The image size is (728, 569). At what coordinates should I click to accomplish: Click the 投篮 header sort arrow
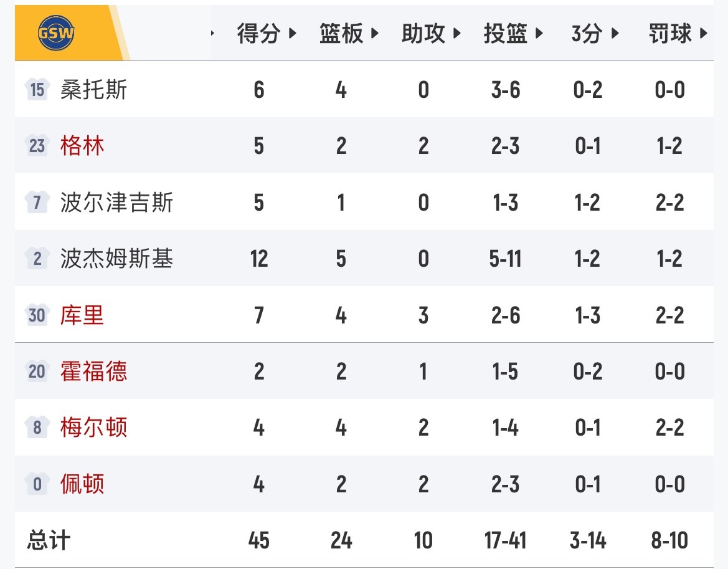pyautogui.click(x=539, y=34)
